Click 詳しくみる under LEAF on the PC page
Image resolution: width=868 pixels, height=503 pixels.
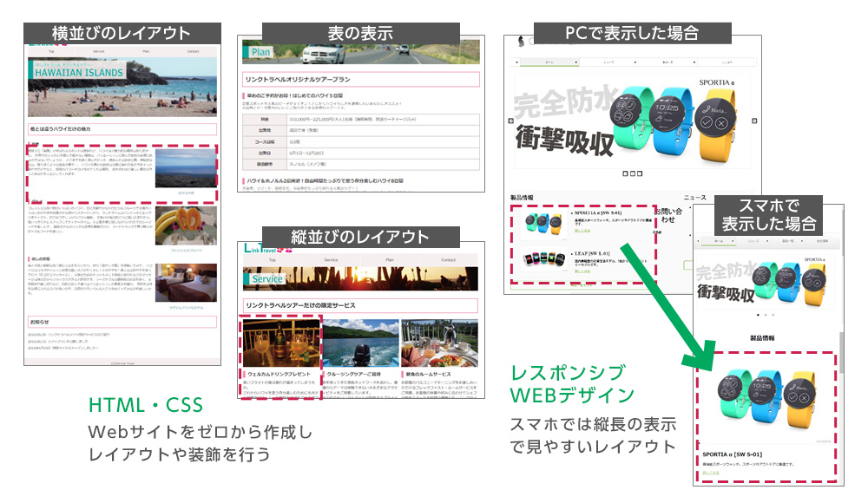582,271
